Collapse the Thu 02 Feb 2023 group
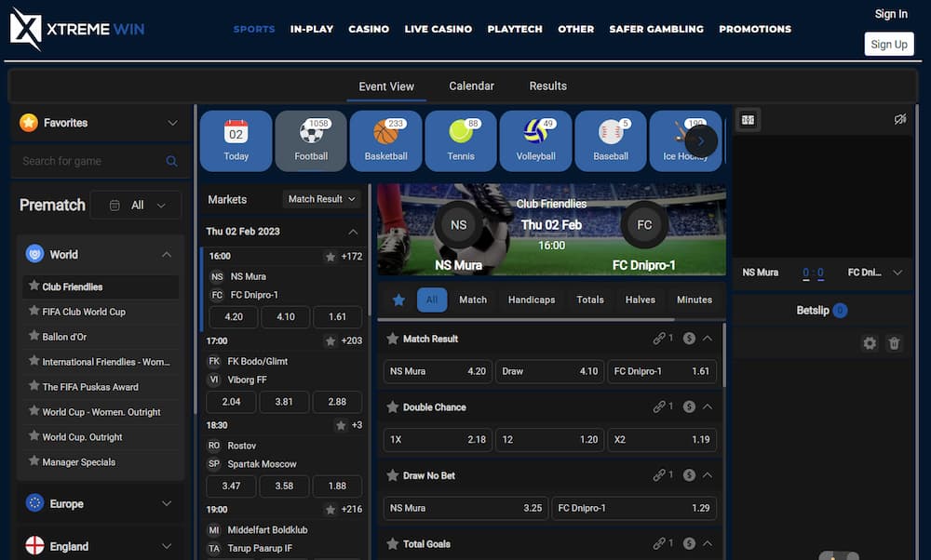Screen dimensions: 931x560 coord(353,232)
